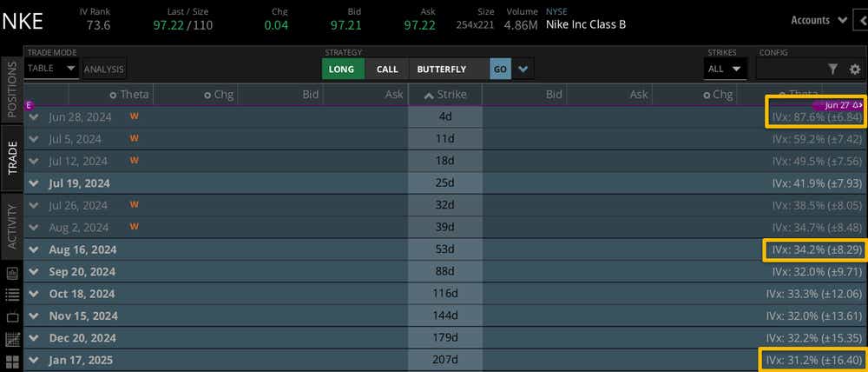This screenshot has width=868, height=372.
Task: Toggle the CALL option type button
Action: click(387, 70)
